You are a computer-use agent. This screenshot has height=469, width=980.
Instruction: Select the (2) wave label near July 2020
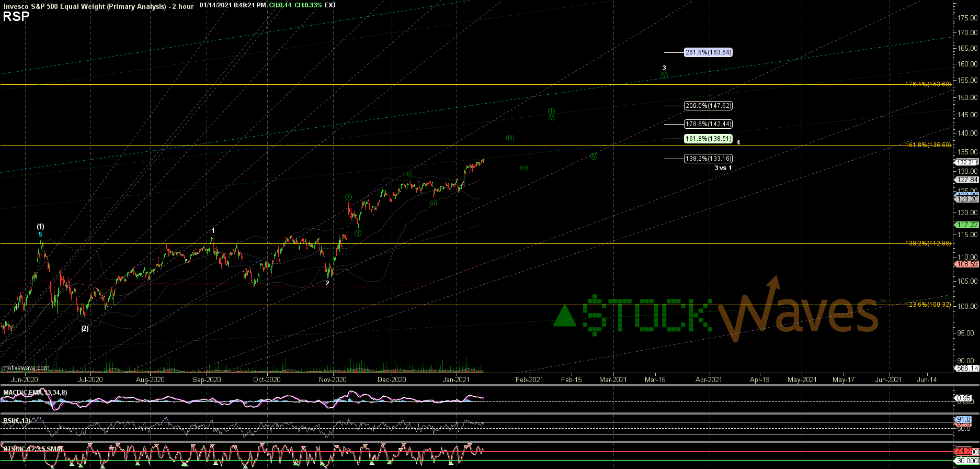point(85,329)
